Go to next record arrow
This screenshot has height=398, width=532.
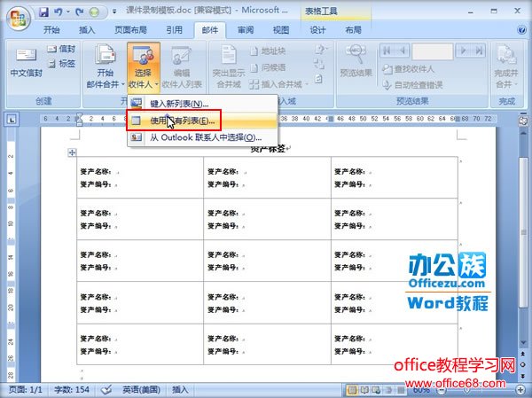[463, 51]
